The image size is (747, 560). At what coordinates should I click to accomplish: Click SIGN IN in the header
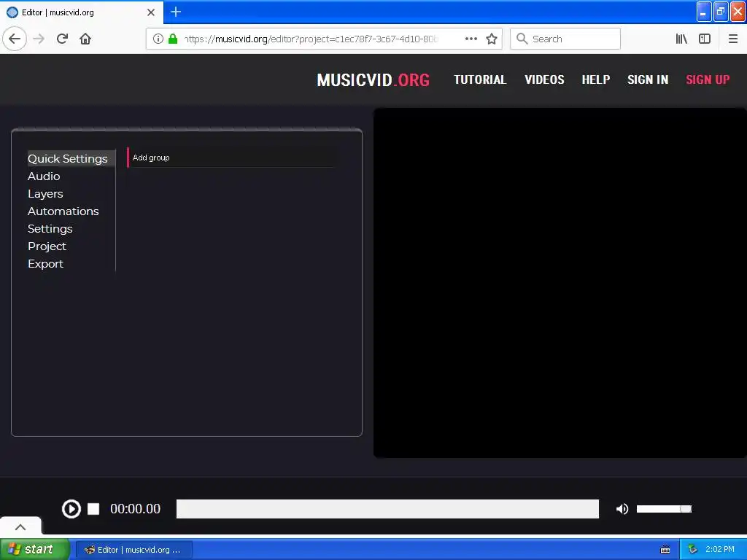648,79
